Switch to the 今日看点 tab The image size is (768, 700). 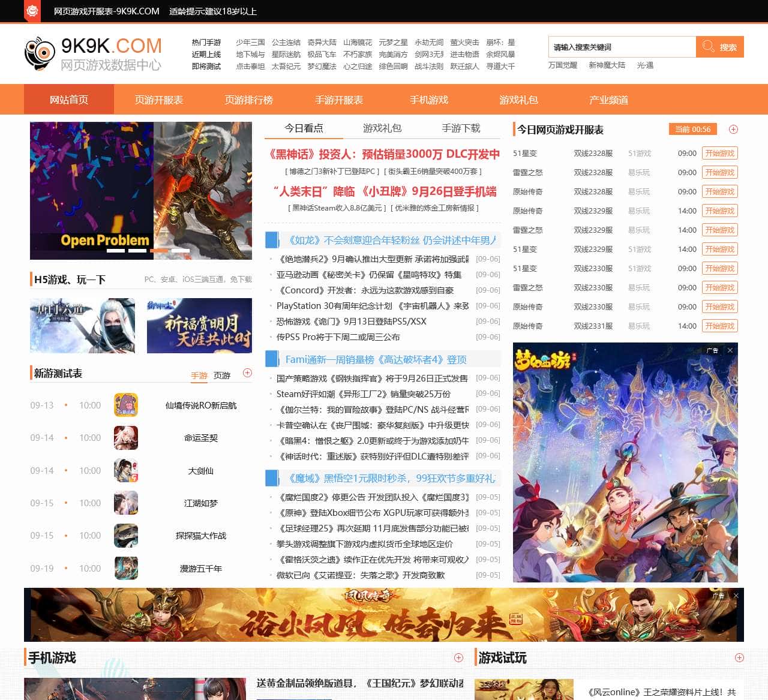pos(304,128)
